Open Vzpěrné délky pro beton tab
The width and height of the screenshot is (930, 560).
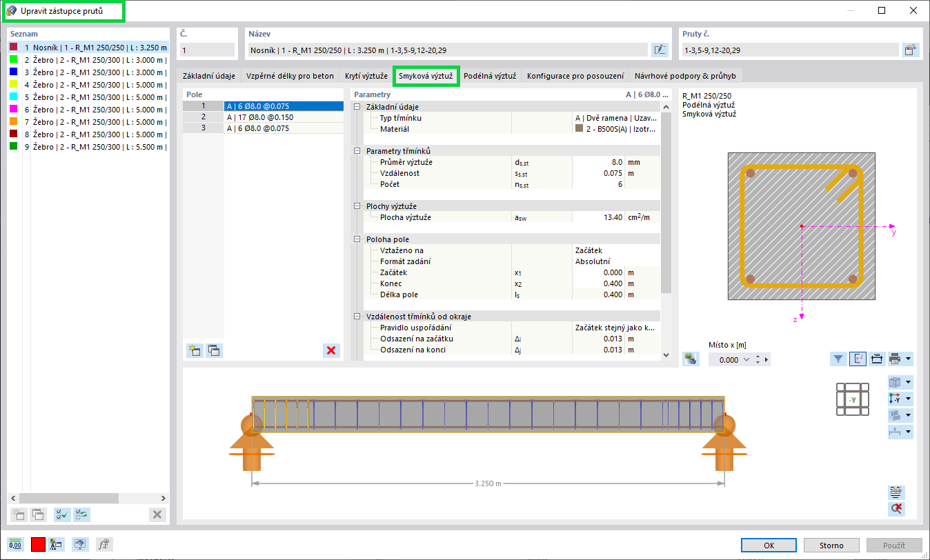[x=290, y=76]
